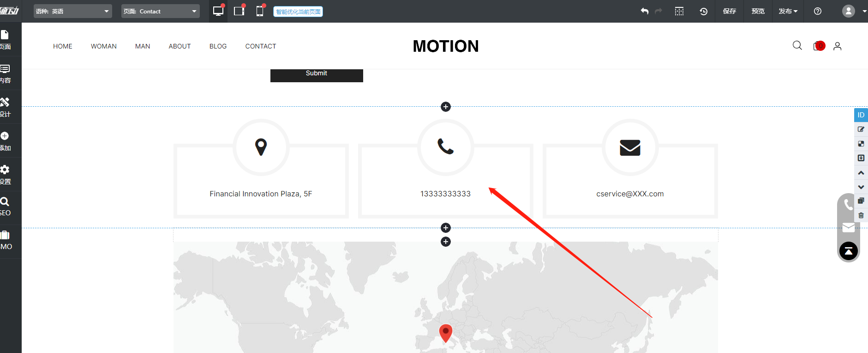Open the 页面 Contact page dropdown
This screenshot has width=868, height=353.
160,11
